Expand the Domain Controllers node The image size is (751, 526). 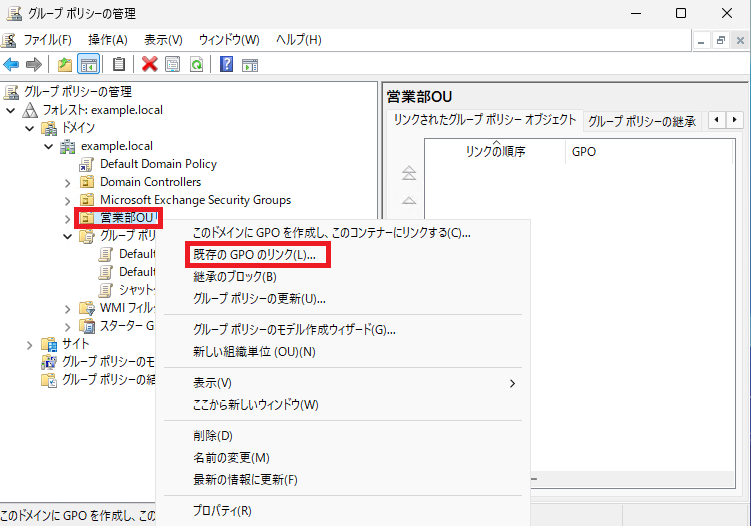pyautogui.click(x=68, y=183)
